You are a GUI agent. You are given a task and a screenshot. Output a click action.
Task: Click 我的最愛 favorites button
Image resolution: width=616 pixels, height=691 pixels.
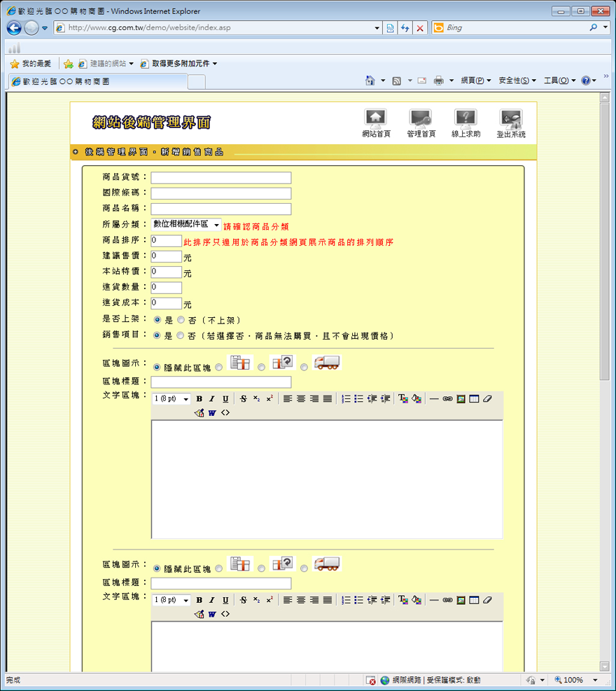click(x=31, y=64)
